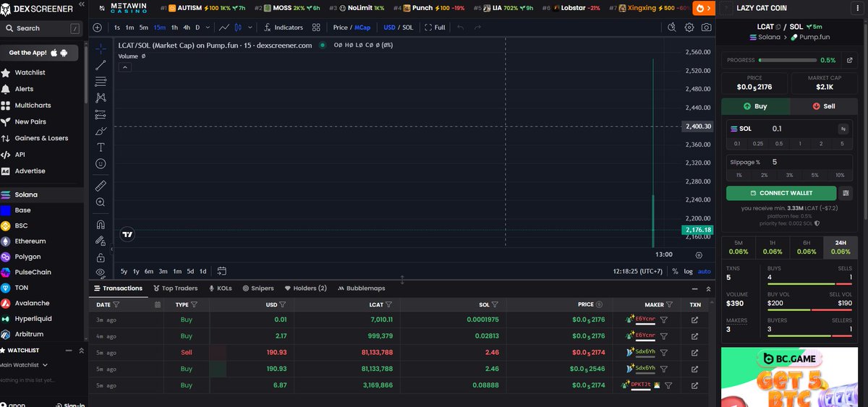Image resolution: width=868 pixels, height=407 pixels.
Task: Open the indicator templates grid icon
Action: point(316,27)
